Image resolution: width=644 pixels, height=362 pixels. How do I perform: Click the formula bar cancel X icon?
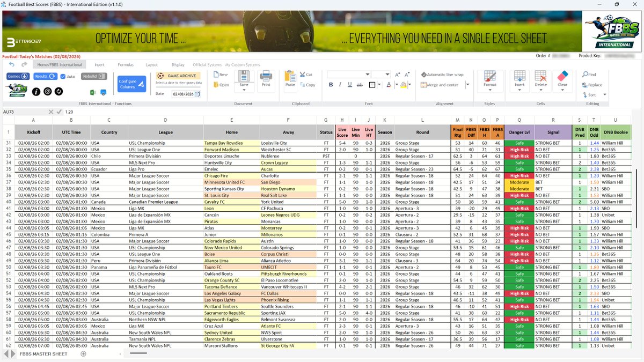click(52, 112)
